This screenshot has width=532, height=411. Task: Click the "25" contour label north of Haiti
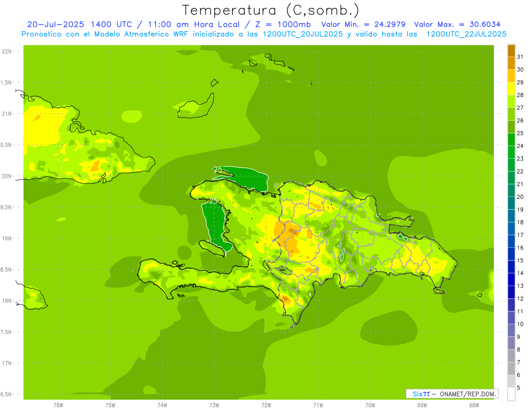pyautogui.click(x=218, y=169)
